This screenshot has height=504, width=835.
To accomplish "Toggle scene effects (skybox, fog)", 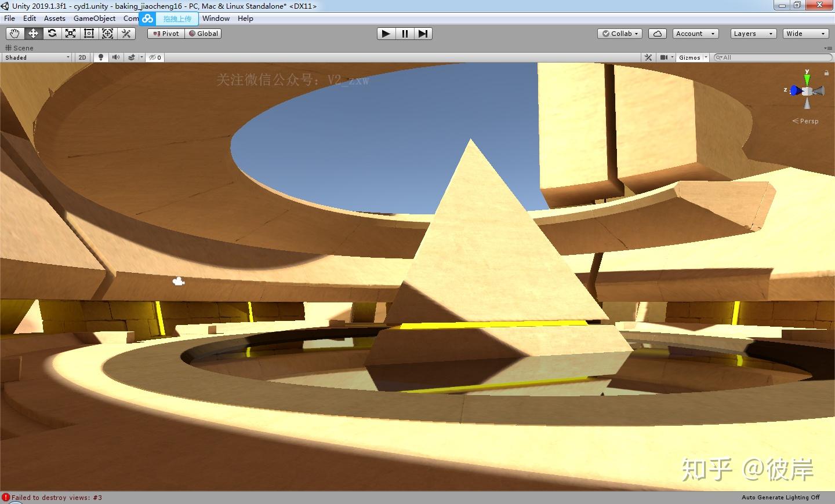I will (132, 57).
